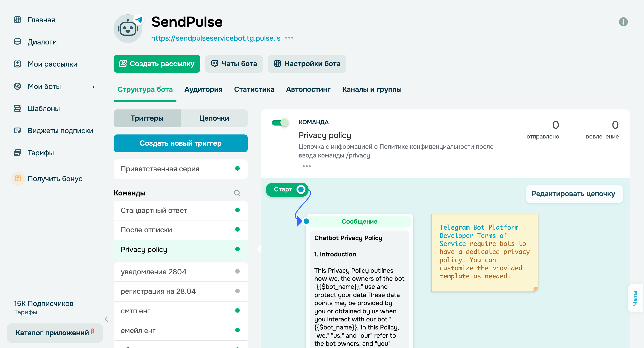This screenshot has width=644, height=348.
Task: Click the Шаблоны templates icon
Action: pos(17,108)
